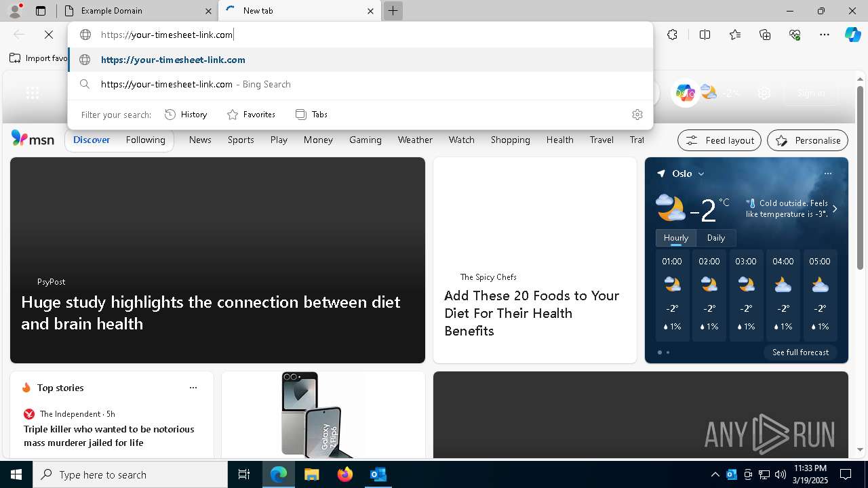Open the Triple killer news story
The image size is (868, 488).
tap(109, 436)
